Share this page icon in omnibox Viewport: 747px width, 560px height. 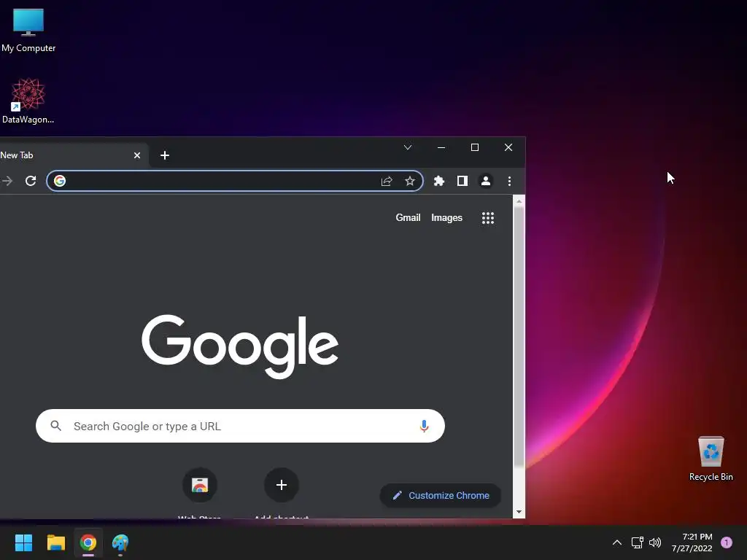point(387,181)
